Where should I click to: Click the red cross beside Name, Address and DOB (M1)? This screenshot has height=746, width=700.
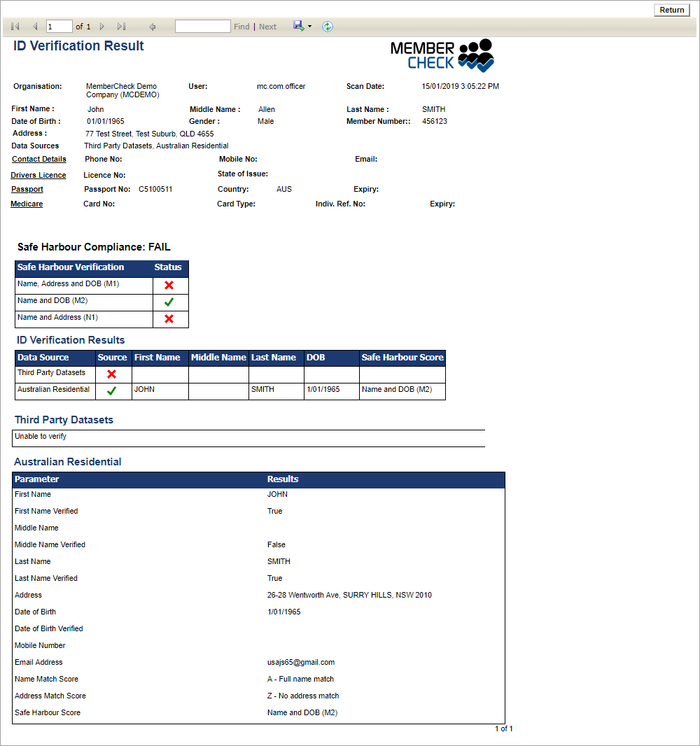(169, 286)
